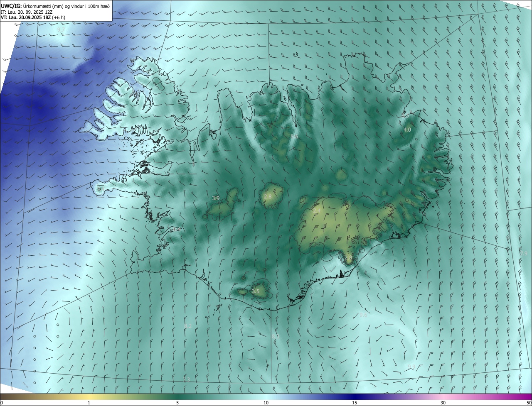Screen dimensions: 532x406
Task: Click the 7.3 value near the bottom of the map
Action: [186, 379]
